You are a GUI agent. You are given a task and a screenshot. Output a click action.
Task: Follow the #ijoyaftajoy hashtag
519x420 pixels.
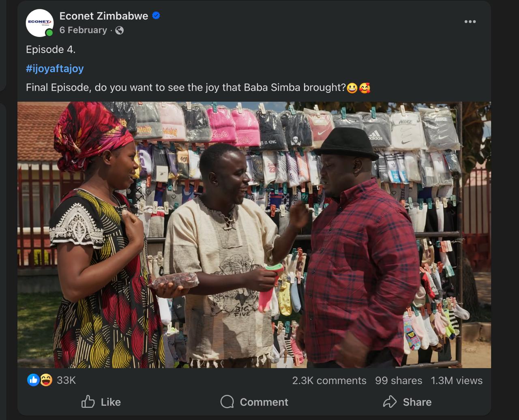[x=55, y=69]
